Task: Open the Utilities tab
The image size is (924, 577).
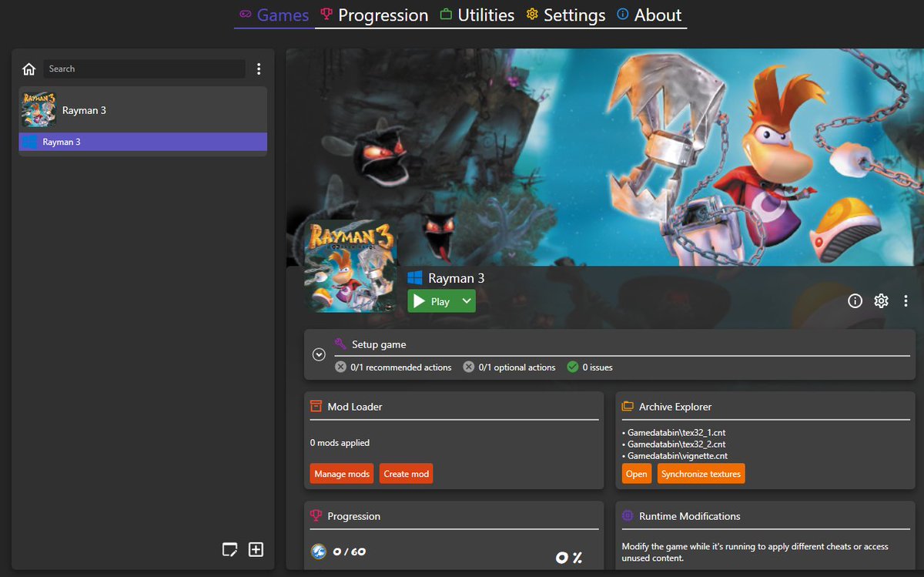Action: (x=477, y=15)
